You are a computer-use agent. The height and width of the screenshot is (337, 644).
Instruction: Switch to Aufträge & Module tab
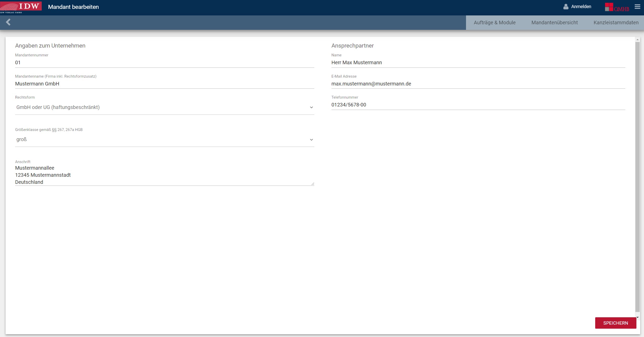coord(494,23)
